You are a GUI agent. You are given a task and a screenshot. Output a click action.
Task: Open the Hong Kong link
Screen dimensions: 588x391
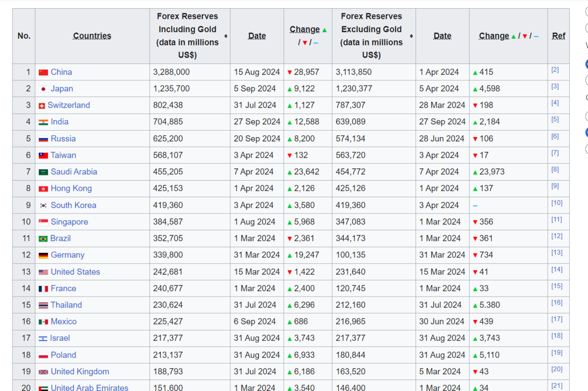pyautogui.click(x=71, y=188)
